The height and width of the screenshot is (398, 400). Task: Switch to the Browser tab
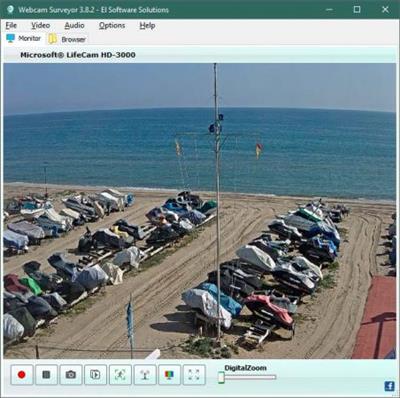(67, 39)
